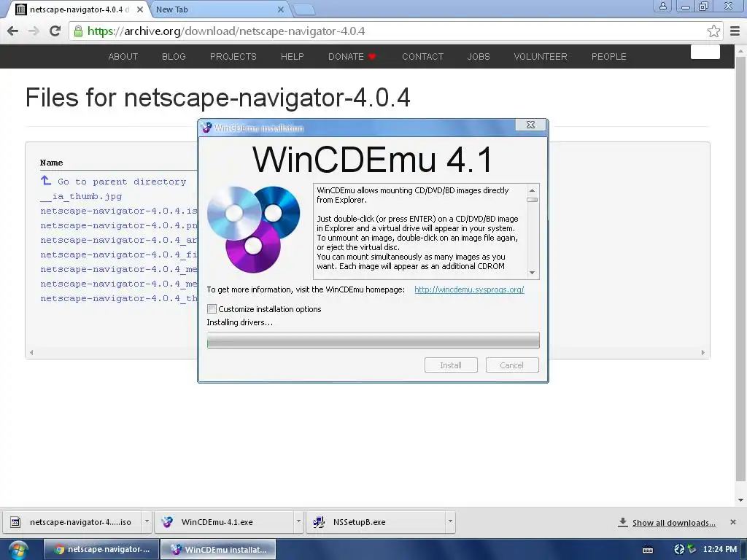Screen dimensions: 747x560
Task: Open the __ia_thumb.jpg file link
Action: point(81,196)
